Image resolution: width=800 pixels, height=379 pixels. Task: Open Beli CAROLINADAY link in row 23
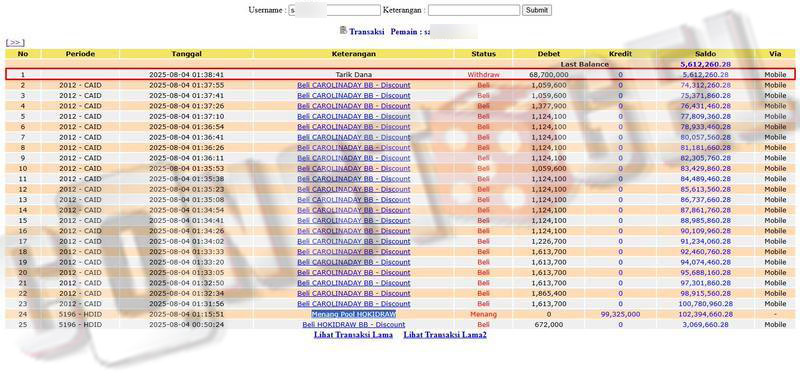click(x=354, y=304)
